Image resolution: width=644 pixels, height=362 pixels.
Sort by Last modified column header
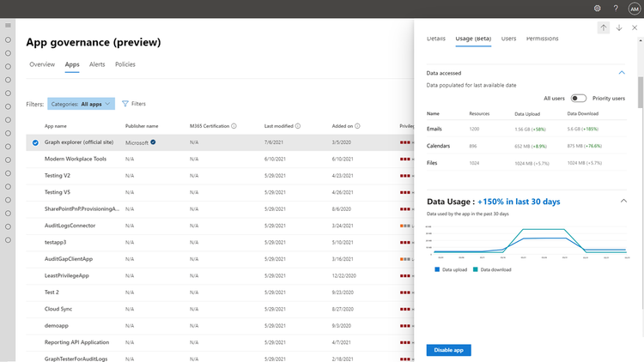278,126
